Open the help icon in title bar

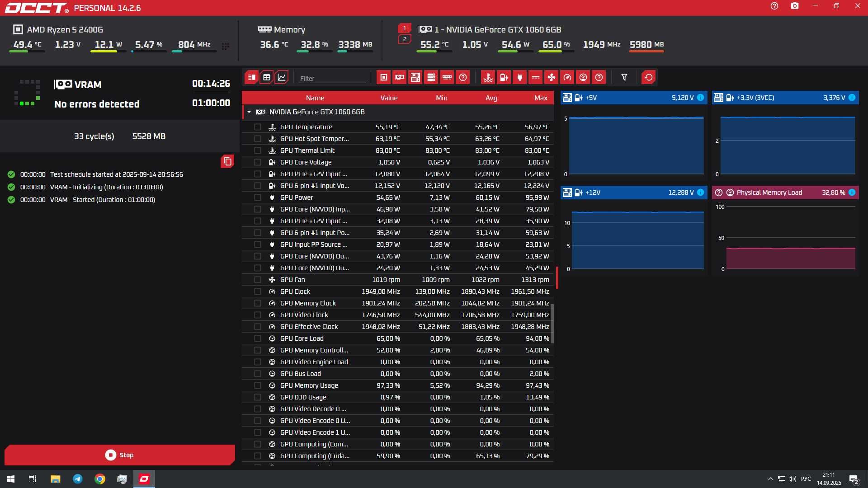coord(774,6)
